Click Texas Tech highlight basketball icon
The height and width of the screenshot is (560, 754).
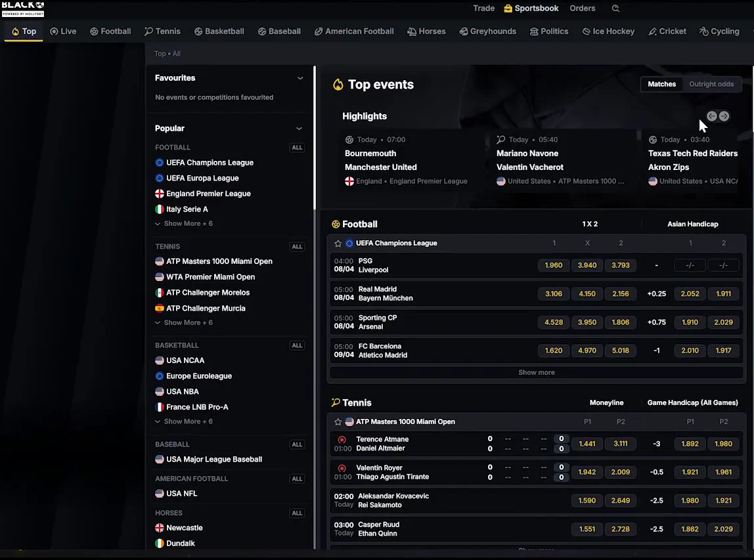[653, 139]
